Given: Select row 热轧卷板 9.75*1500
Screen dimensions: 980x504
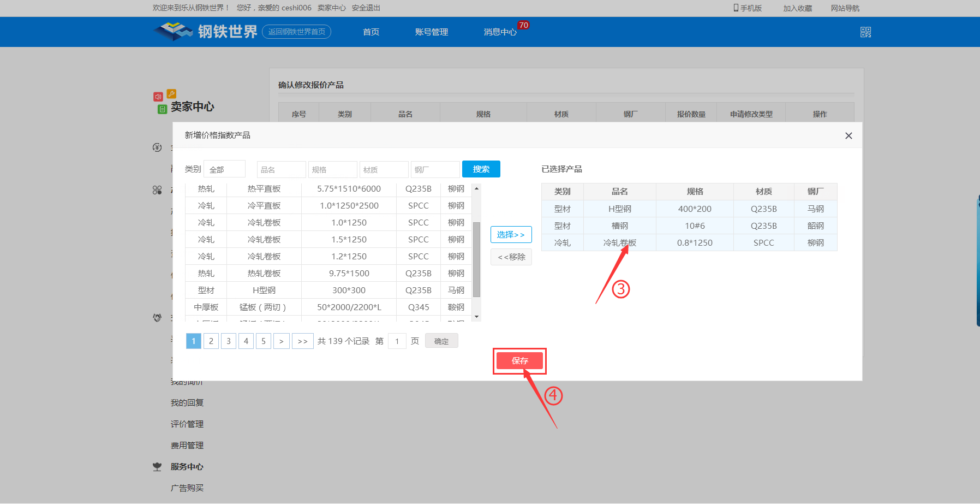Looking at the screenshot, I should coord(329,274).
